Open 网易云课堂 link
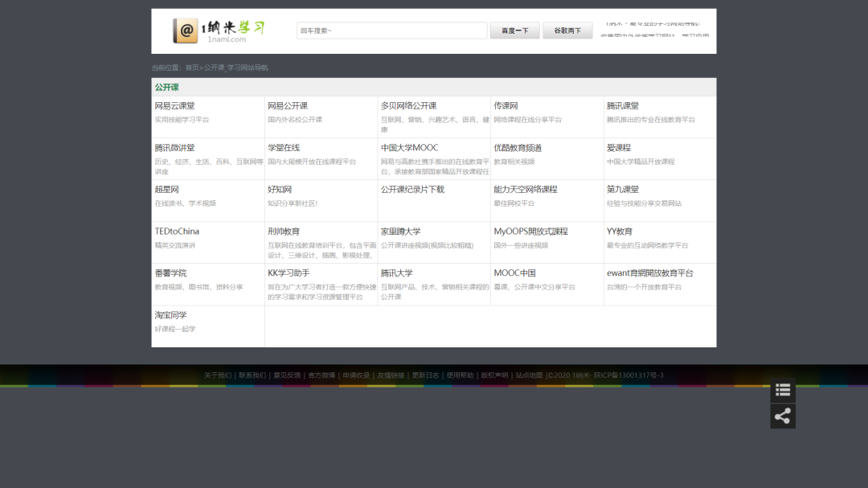Viewport: 868px width, 488px height. (174, 106)
